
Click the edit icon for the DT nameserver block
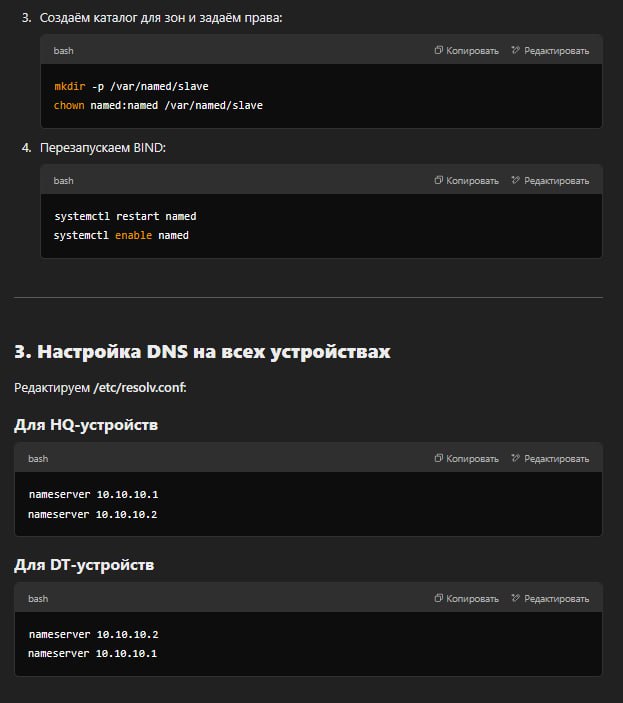[516, 599]
